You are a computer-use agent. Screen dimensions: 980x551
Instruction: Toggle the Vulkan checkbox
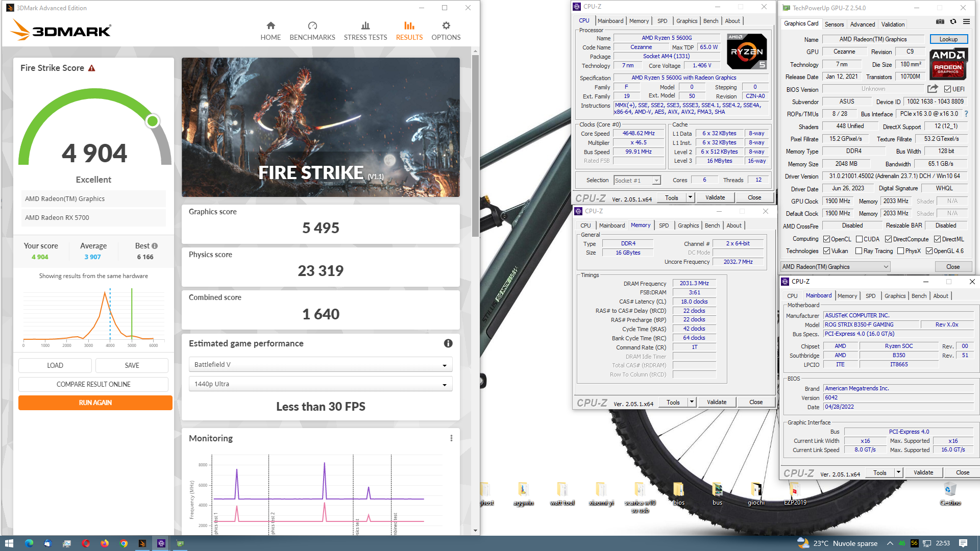(826, 251)
